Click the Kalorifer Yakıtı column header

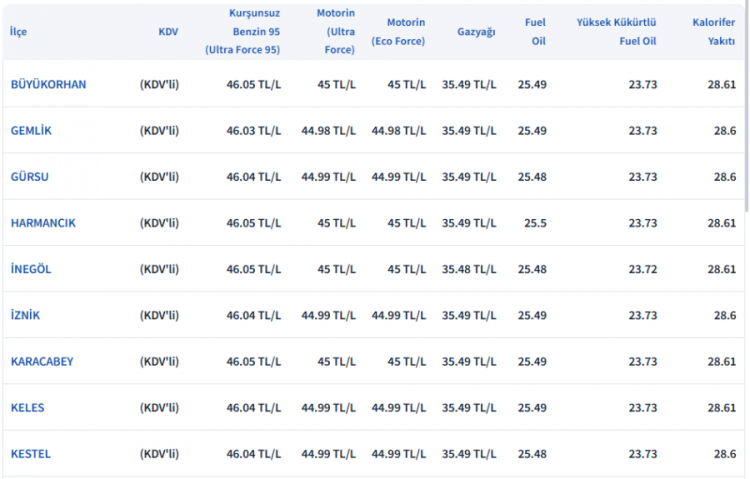(x=714, y=32)
